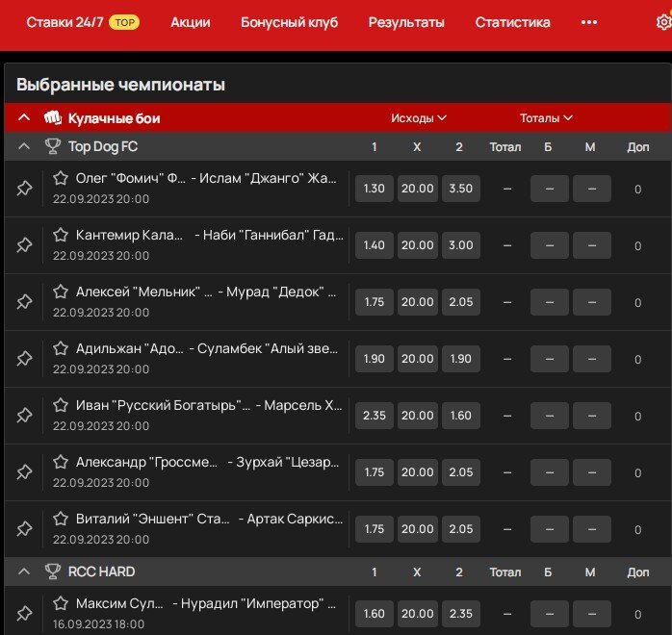Pin the Кантемир Кала fight row
This screenshot has height=635, width=672.
[24, 245]
